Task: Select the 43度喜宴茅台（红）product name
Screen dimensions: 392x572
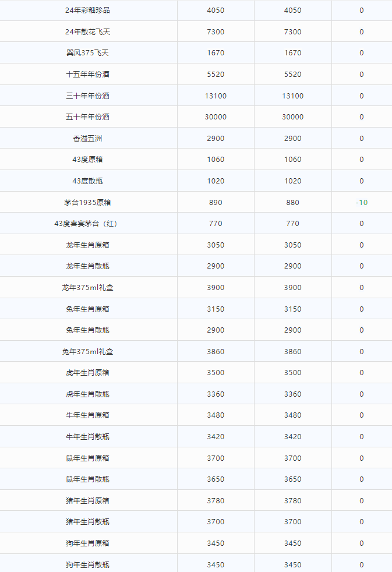Action: (x=86, y=224)
